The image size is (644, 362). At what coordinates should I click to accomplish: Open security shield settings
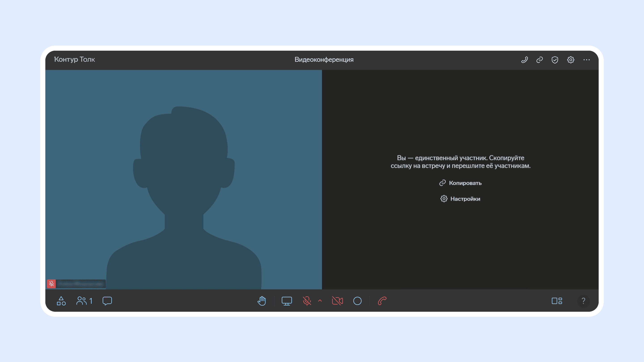555,60
